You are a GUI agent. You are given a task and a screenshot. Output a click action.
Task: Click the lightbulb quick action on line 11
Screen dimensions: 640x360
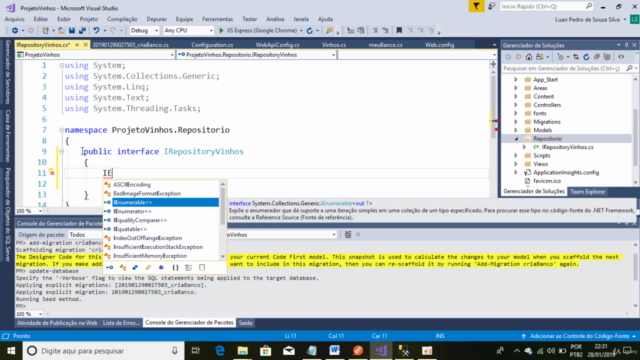pyautogui.click(x=51, y=172)
